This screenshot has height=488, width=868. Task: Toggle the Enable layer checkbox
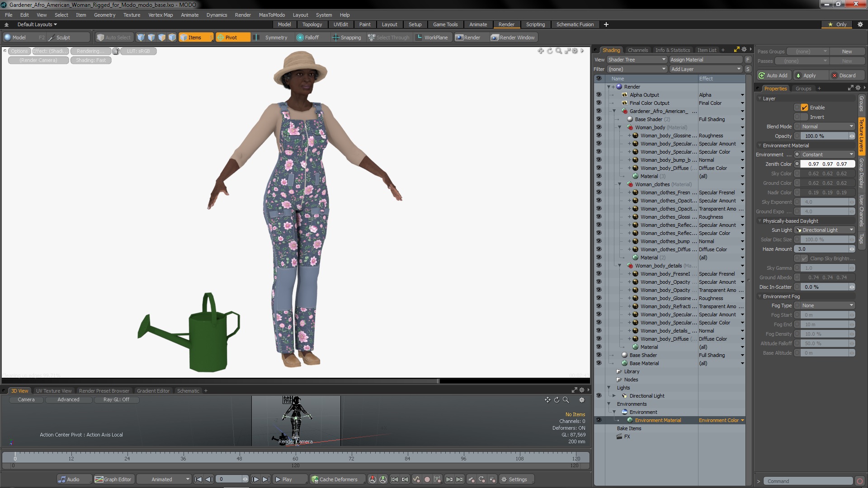(x=804, y=108)
